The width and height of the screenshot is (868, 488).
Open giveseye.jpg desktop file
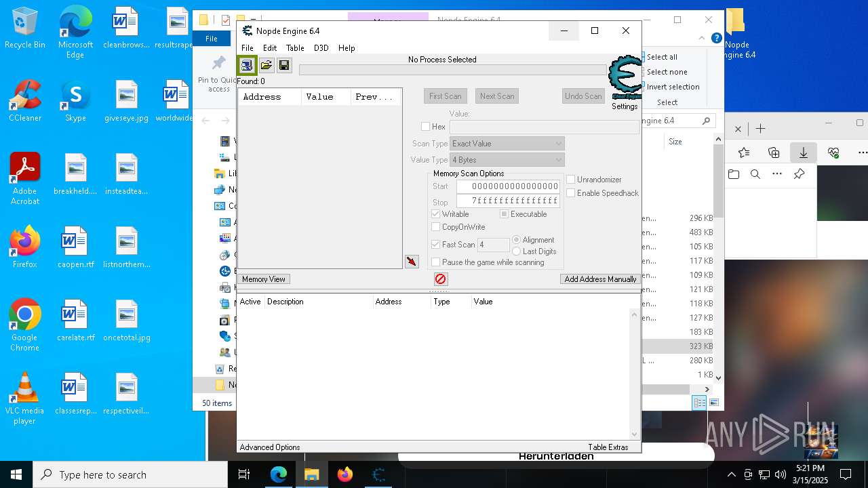click(x=126, y=101)
